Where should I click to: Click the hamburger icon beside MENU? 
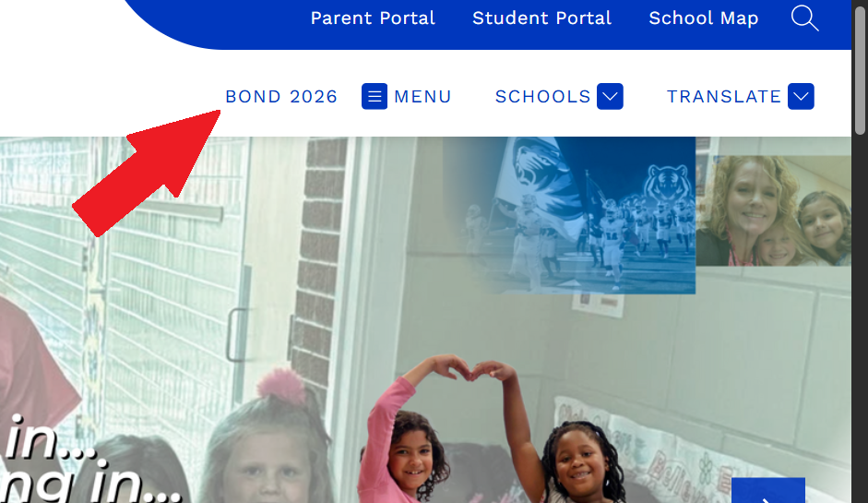point(375,96)
